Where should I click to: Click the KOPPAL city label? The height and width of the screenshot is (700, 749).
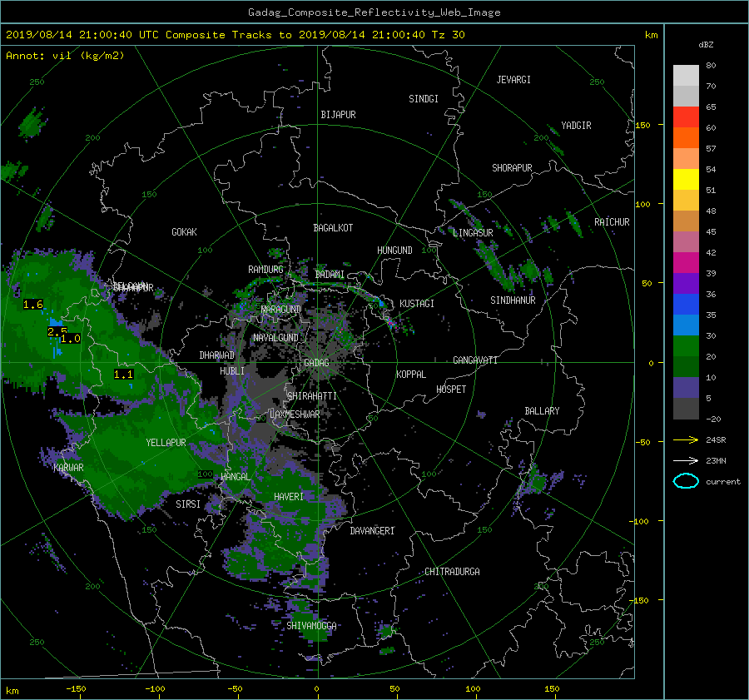tap(411, 374)
